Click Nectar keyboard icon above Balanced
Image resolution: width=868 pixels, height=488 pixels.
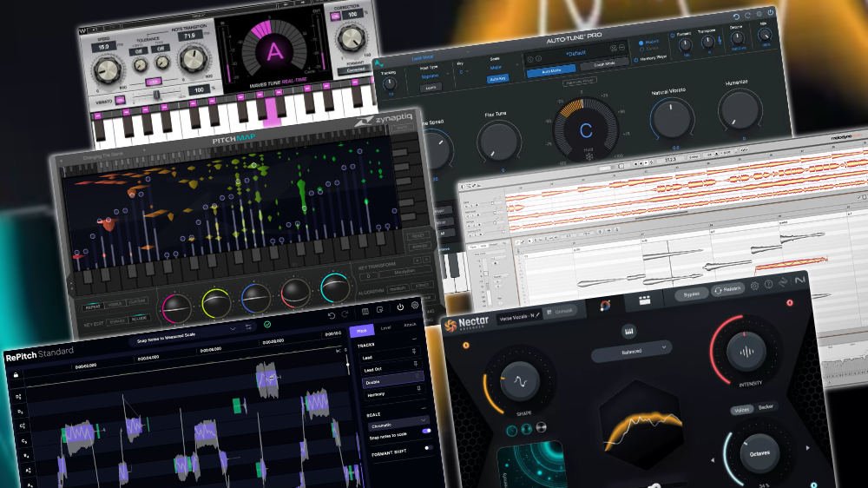tap(628, 331)
